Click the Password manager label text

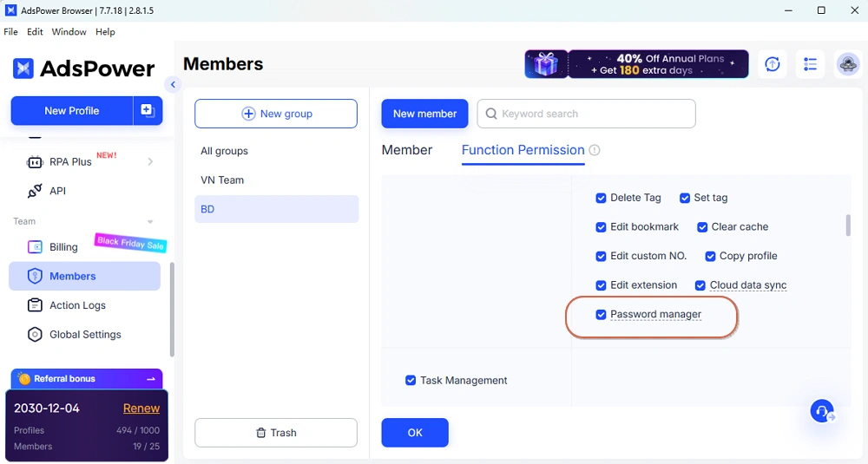[x=656, y=314]
